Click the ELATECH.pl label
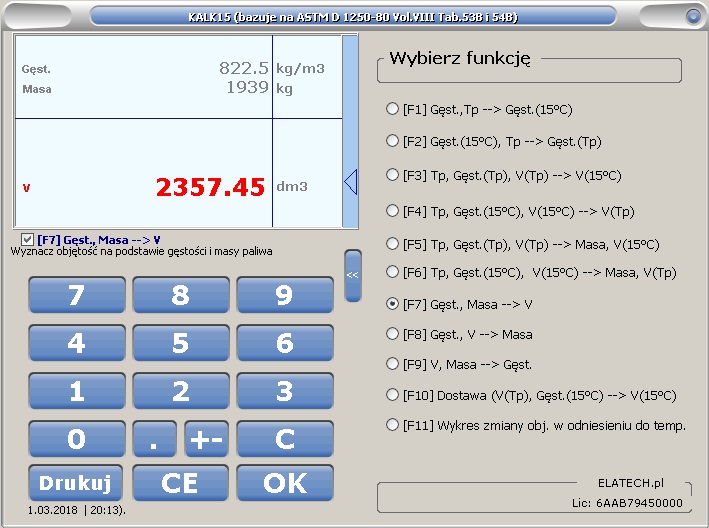 [631, 483]
